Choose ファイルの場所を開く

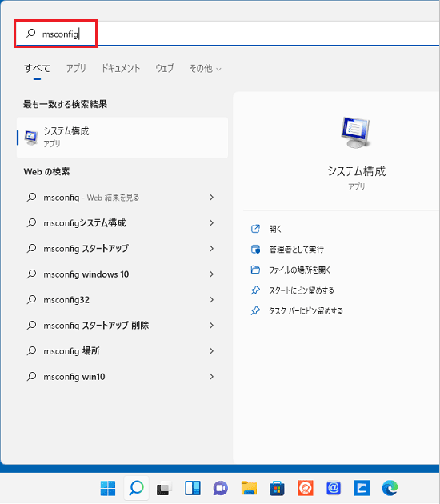point(299,270)
